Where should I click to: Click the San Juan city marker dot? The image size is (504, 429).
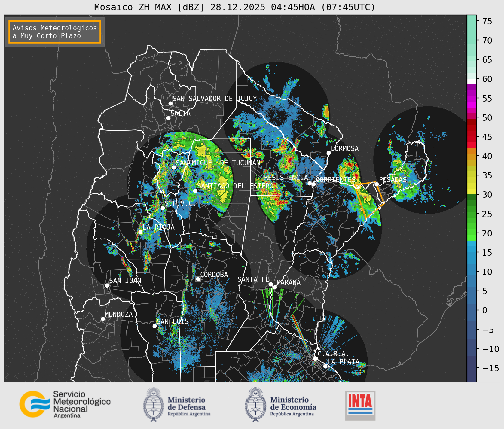pyautogui.click(x=107, y=285)
